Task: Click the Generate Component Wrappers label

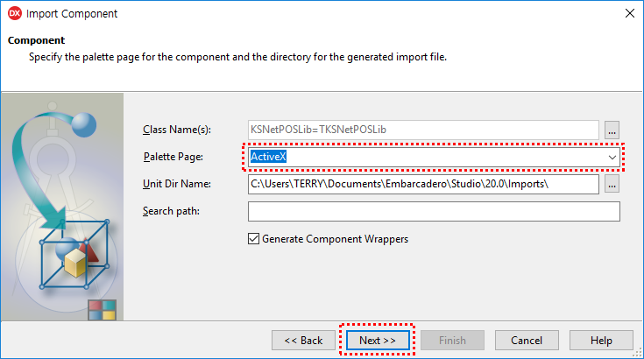Action: click(x=335, y=239)
